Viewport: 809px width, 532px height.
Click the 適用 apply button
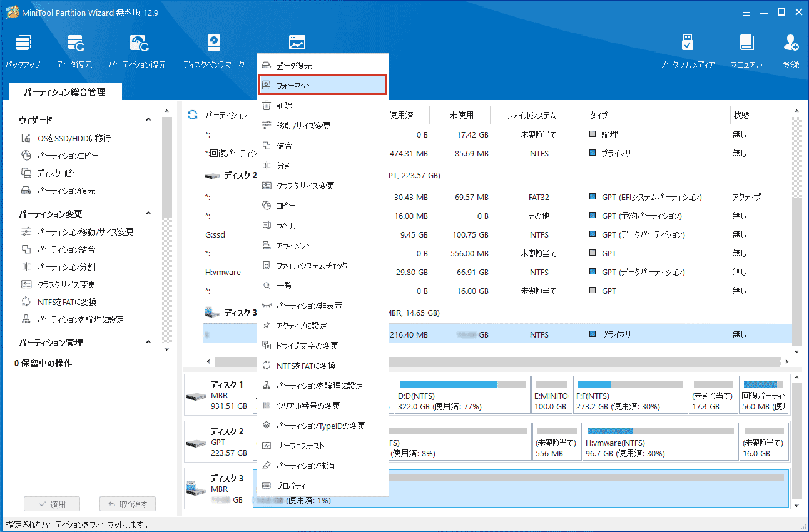pyautogui.click(x=52, y=504)
